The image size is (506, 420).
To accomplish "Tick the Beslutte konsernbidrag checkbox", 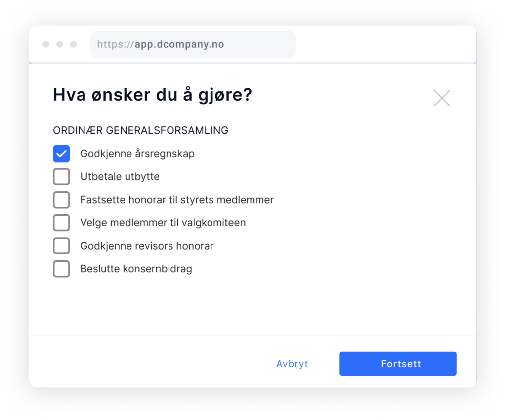I will click(x=61, y=269).
